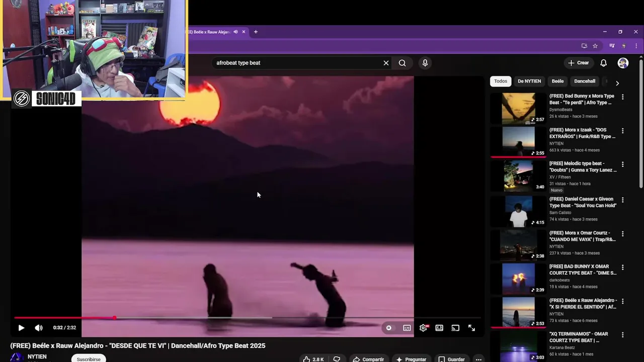Click the install app icon in address bar
Viewport: 644px width, 362px height.
584,46
